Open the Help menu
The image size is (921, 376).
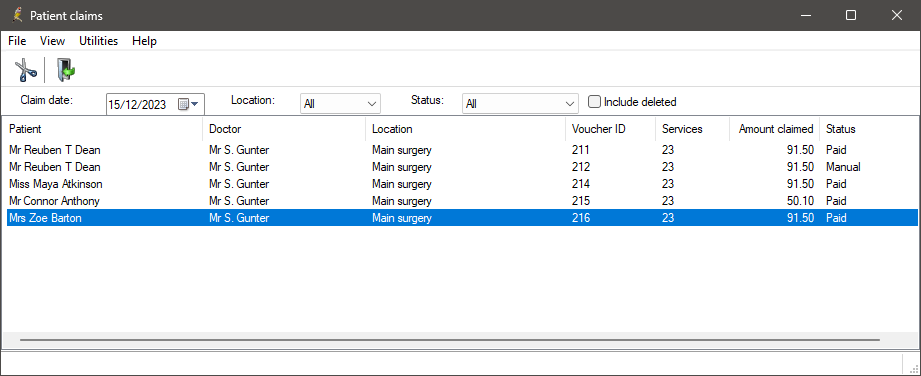[144, 41]
